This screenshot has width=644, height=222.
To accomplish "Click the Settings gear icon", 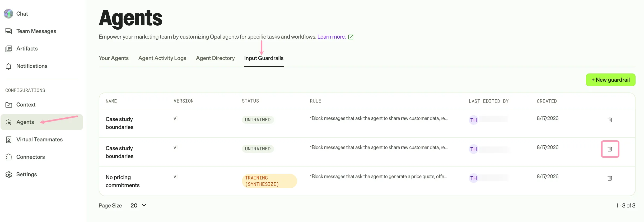I will (x=9, y=174).
